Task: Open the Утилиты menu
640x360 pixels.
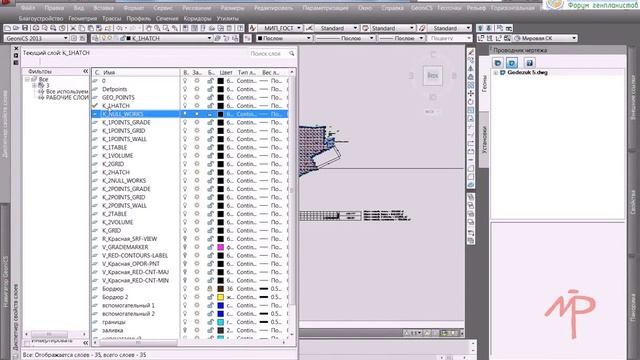Action: point(227,19)
